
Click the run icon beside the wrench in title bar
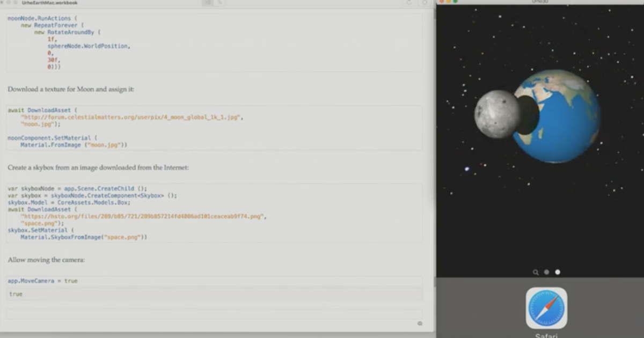coord(208,3)
